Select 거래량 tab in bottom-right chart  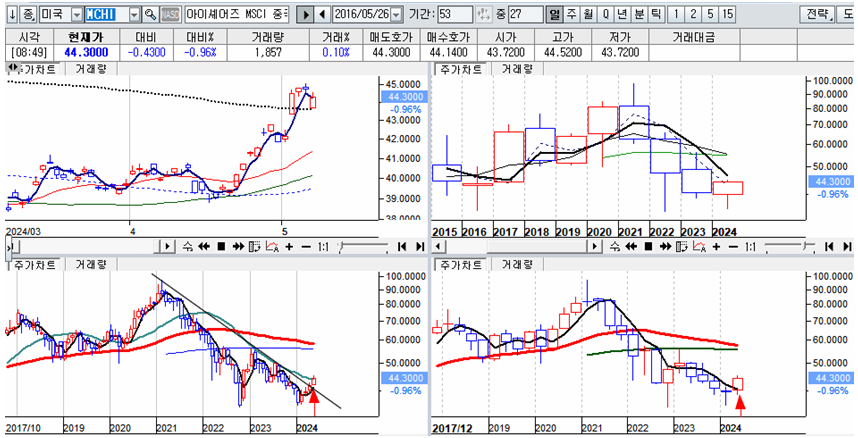coord(517,265)
